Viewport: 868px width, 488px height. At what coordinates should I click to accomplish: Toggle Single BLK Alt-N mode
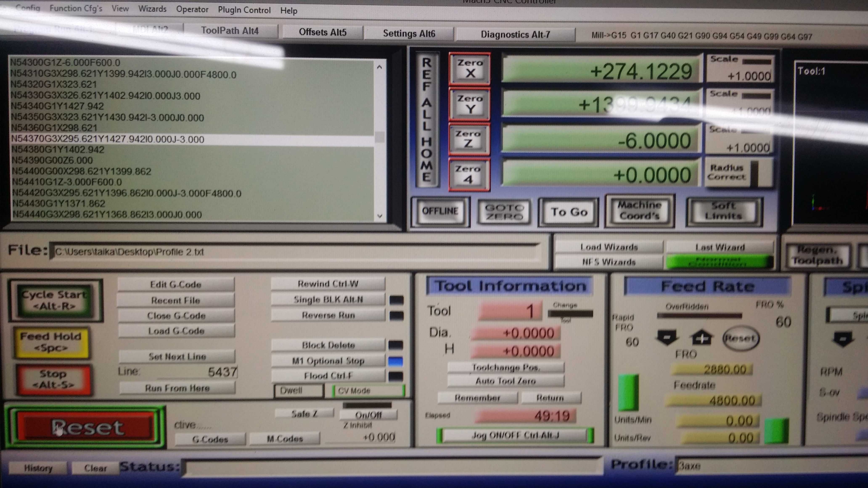pyautogui.click(x=328, y=299)
